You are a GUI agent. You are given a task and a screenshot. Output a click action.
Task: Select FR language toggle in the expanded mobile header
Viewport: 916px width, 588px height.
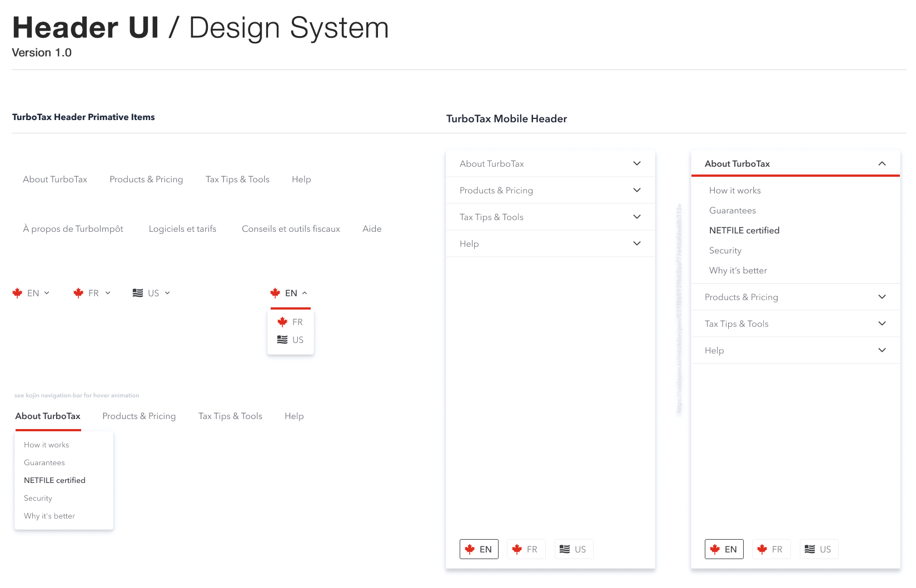coord(771,549)
